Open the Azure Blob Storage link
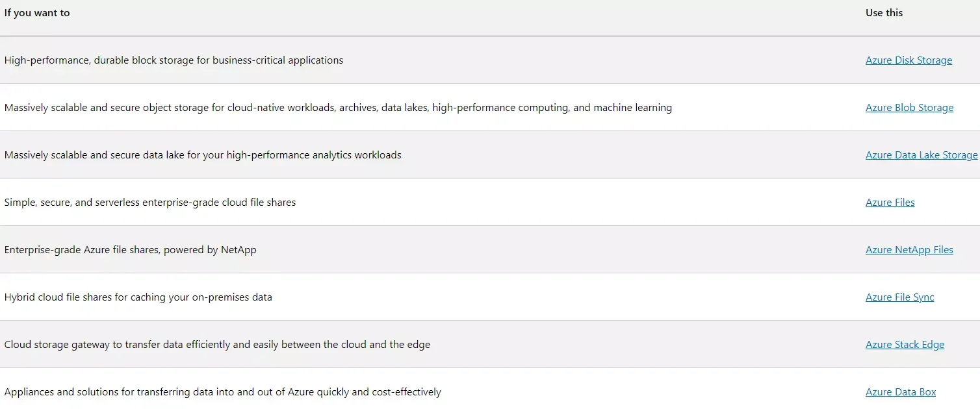Image resolution: width=980 pixels, height=409 pixels. 909,107
